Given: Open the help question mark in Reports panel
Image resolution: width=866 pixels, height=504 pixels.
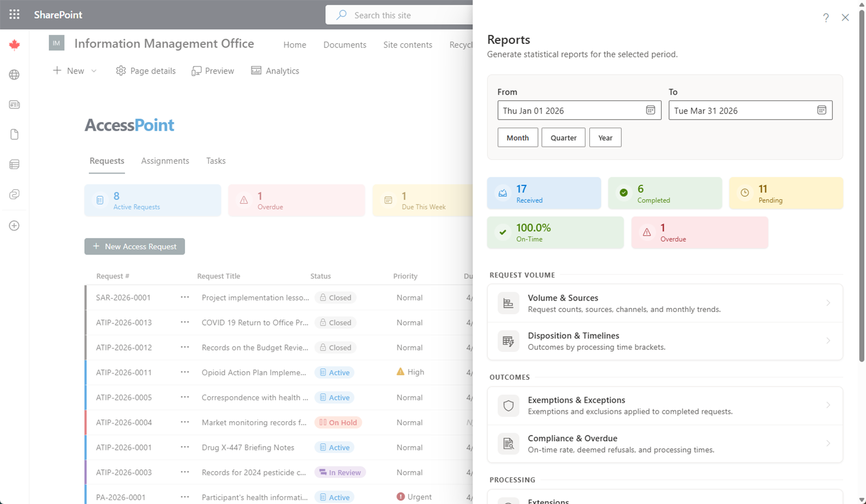Looking at the screenshot, I should pos(826,17).
